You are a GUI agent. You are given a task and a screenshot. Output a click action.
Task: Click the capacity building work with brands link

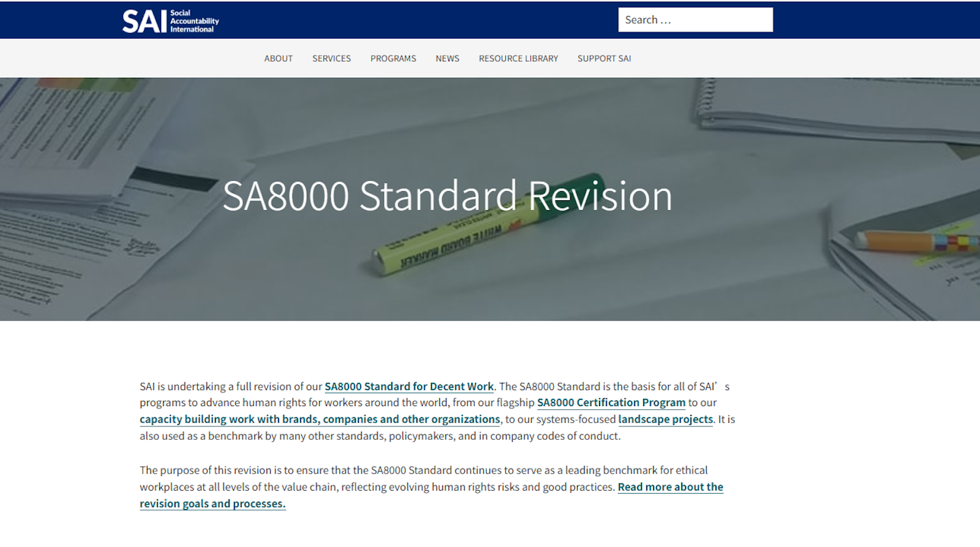click(x=319, y=419)
